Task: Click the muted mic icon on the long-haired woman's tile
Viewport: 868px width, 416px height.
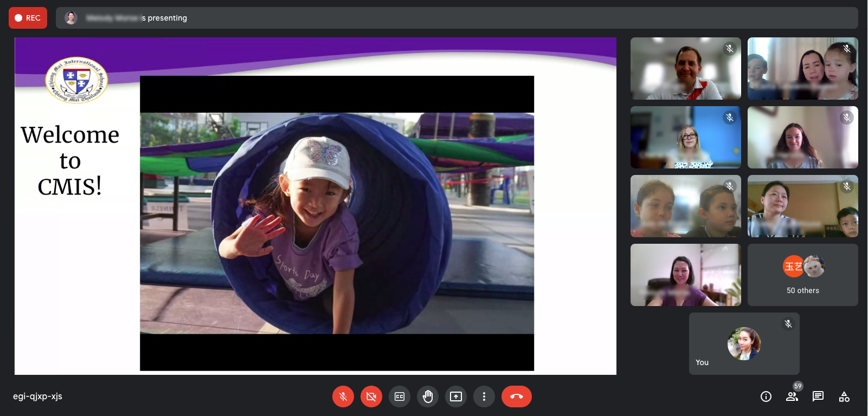Action: [x=847, y=118]
